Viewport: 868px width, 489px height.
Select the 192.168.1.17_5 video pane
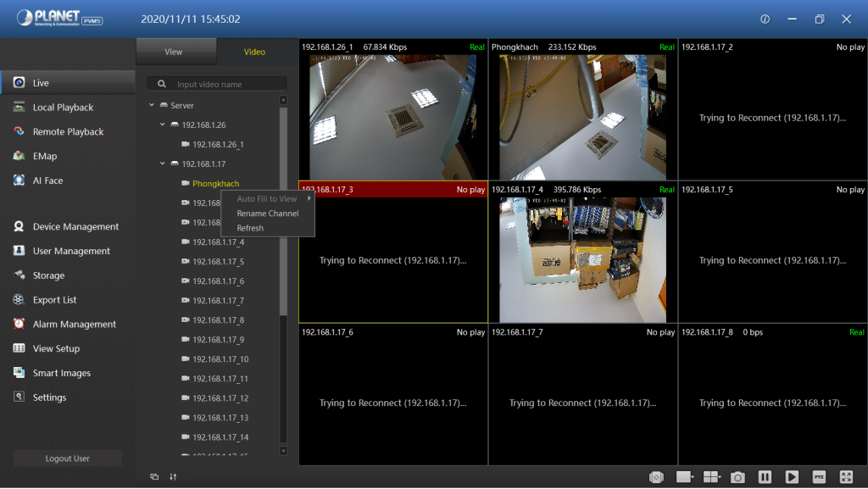click(x=773, y=252)
